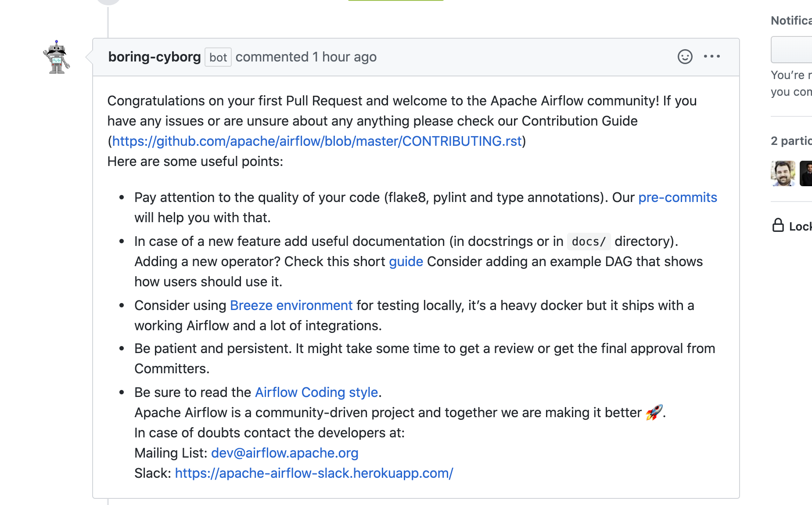Open the Breeze environment link
812x505 pixels.
tap(291, 305)
